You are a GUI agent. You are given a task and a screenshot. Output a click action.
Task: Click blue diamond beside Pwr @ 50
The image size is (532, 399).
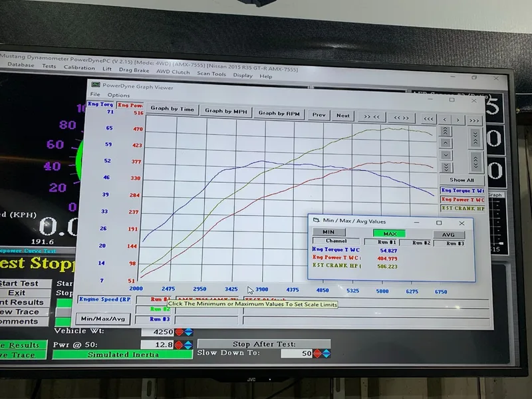(x=188, y=345)
